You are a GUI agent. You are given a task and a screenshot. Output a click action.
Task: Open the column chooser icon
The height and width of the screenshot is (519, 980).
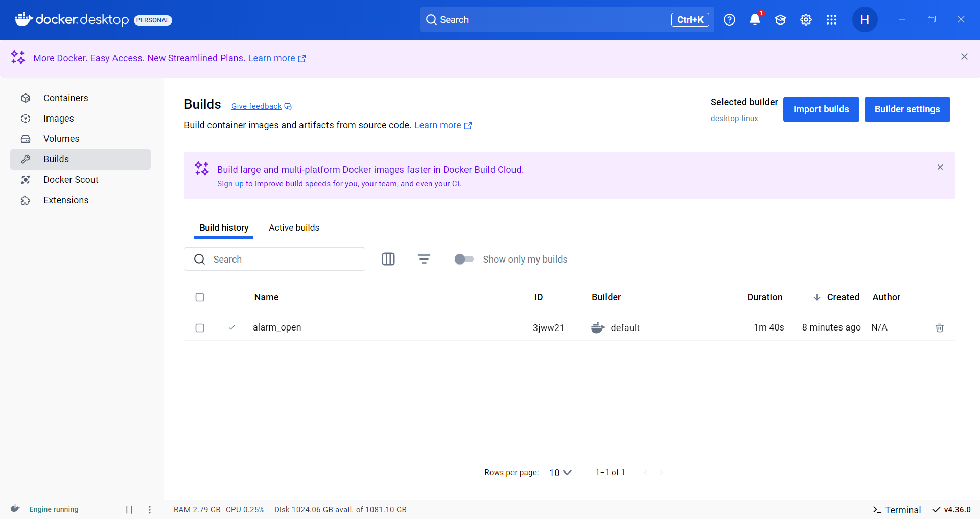click(388, 259)
